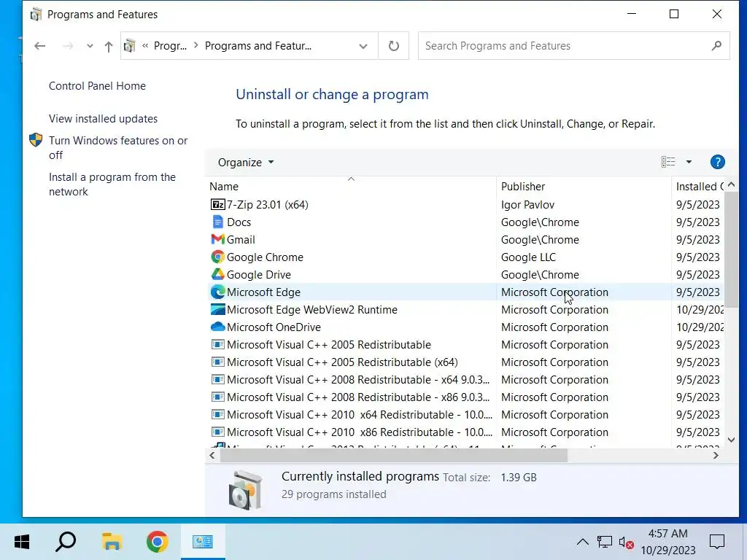Click Progr... breadcrumb in address bar
747x560 pixels.
pos(170,46)
